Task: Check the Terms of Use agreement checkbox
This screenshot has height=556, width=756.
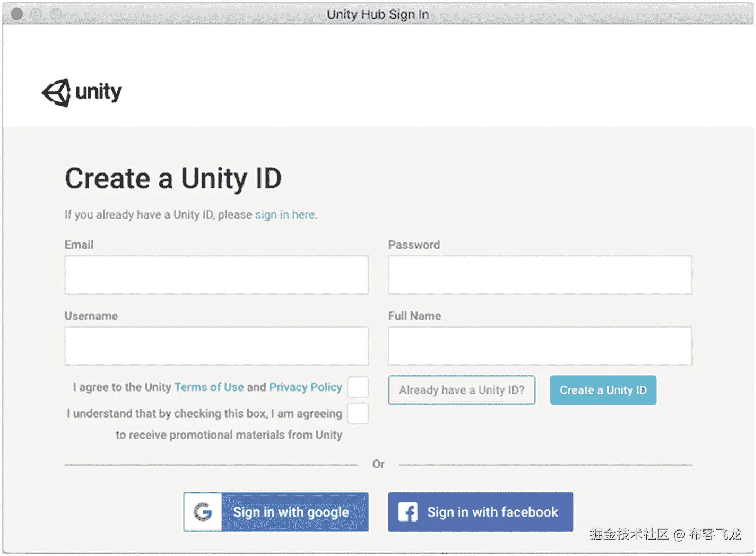Action: [x=358, y=387]
